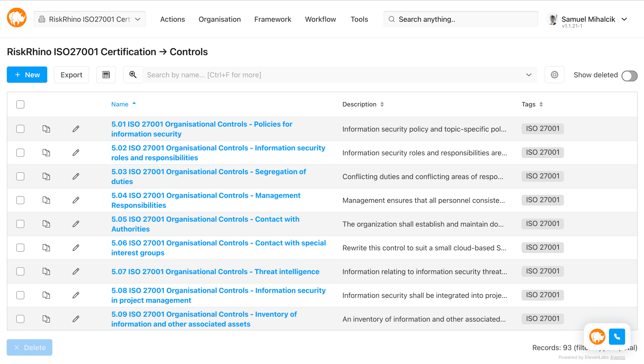
Task: Click the duplicate icon for control 5.01
Action: (x=46, y=129)
